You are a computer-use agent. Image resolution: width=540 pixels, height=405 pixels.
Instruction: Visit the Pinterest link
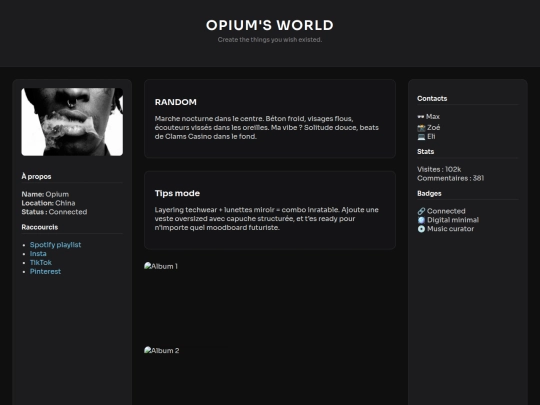click(x=45, y=271)
